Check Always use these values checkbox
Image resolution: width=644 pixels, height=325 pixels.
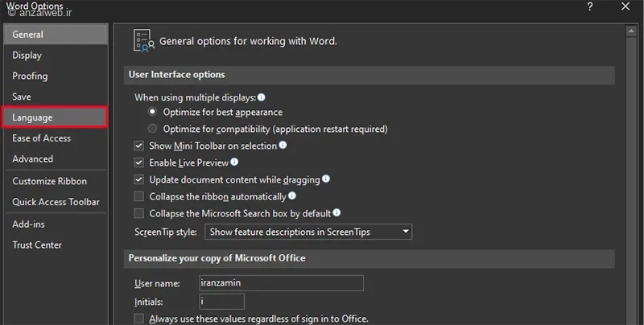(139, 319)
